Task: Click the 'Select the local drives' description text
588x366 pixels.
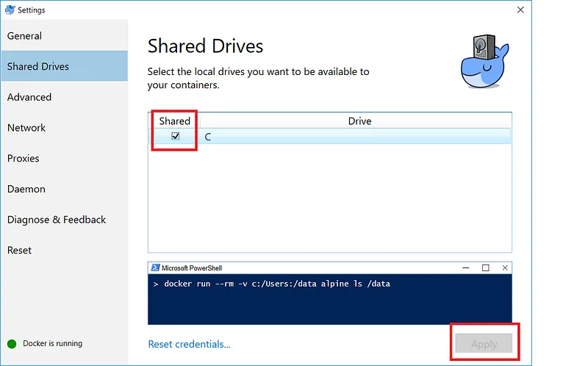Action: tap(259, 78)
